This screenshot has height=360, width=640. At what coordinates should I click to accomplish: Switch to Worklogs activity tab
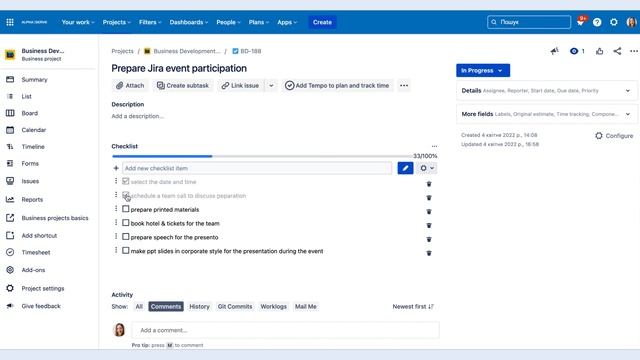coord(273,307)
